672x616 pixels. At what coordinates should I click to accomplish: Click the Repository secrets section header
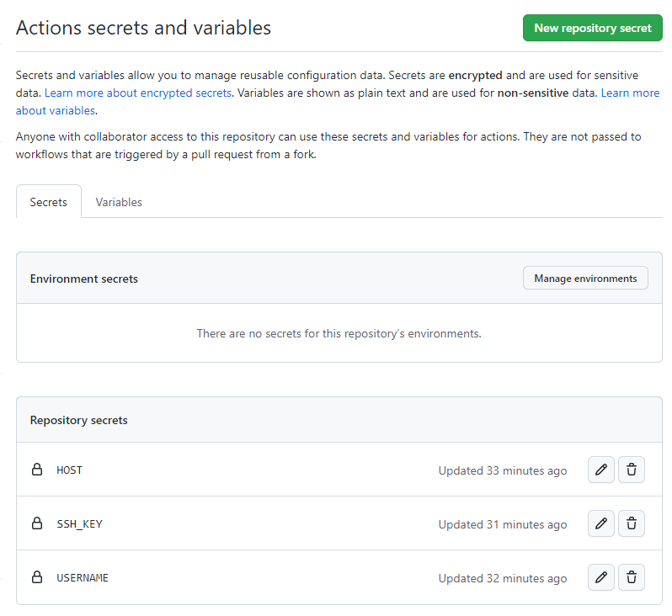[79, 420]
